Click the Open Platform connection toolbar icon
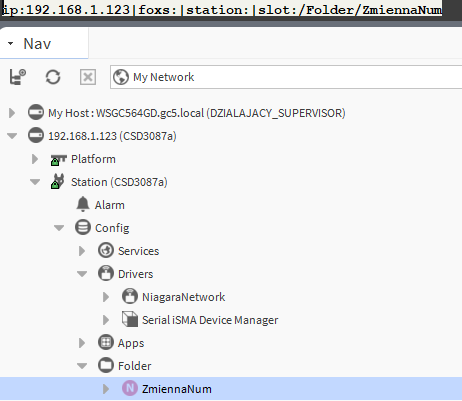The image size is (462, 401). click(x=18, y=77)
